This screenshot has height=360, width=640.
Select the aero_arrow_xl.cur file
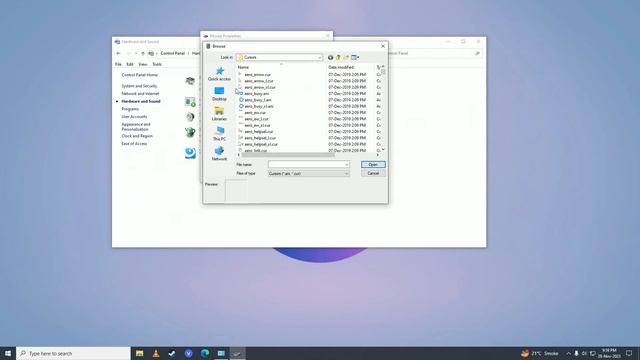click(x=260, y=87)
